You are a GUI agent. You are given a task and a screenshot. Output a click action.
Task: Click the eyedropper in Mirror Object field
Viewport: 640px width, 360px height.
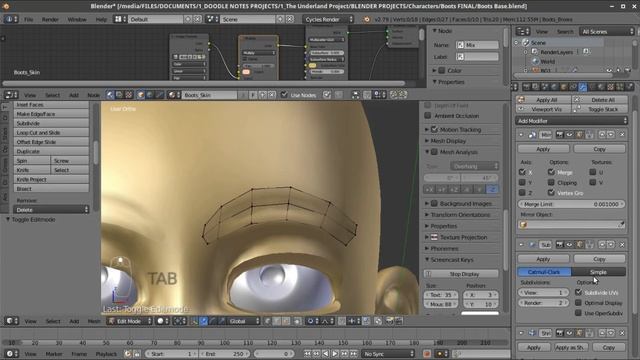pos(621,224)
